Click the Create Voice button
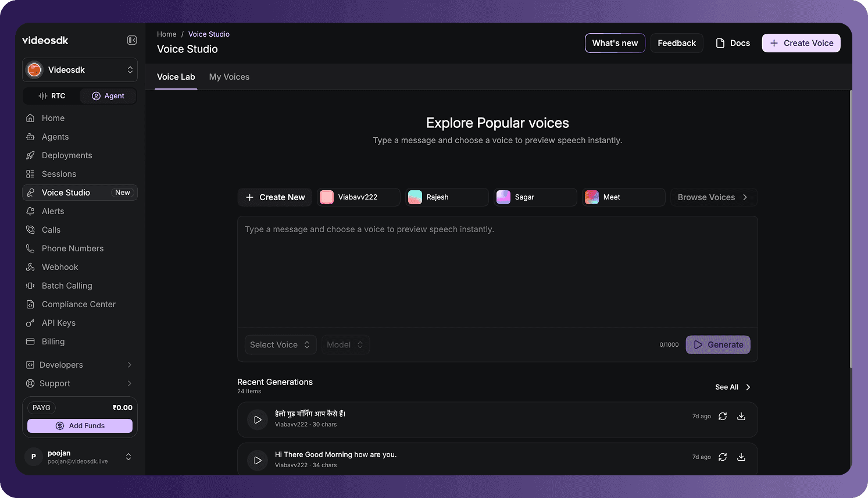 click(801, 43)
